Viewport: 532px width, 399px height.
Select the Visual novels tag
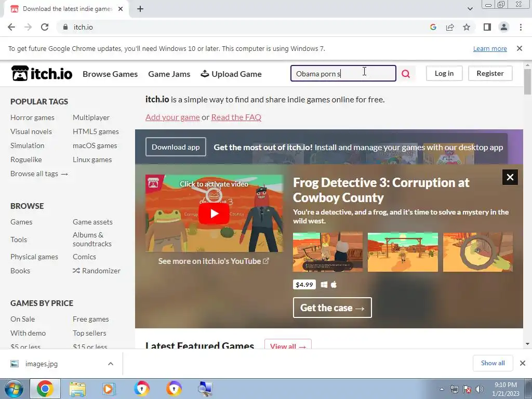pyautogui.click(x=31, y=131)
